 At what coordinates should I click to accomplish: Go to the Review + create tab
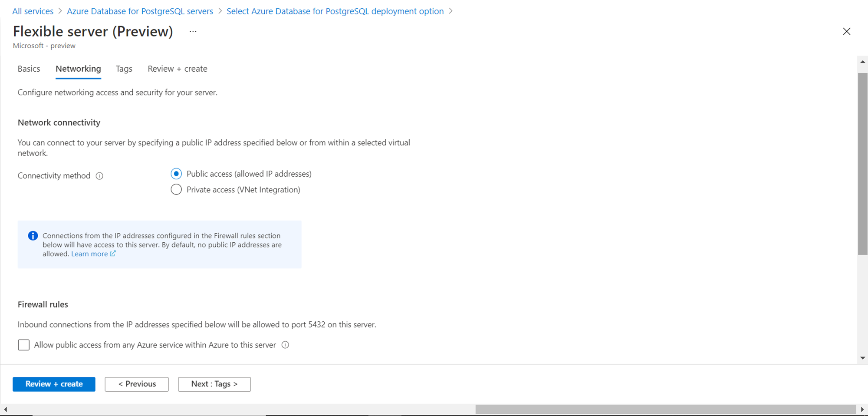point(178,69)
